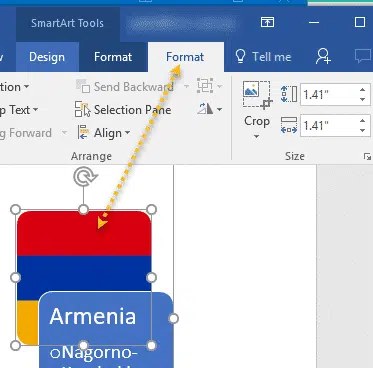This screenshot has height=368, width=373.
Task: Open the Rotate dropdown arrow
Action: click(x=219, y=109)
